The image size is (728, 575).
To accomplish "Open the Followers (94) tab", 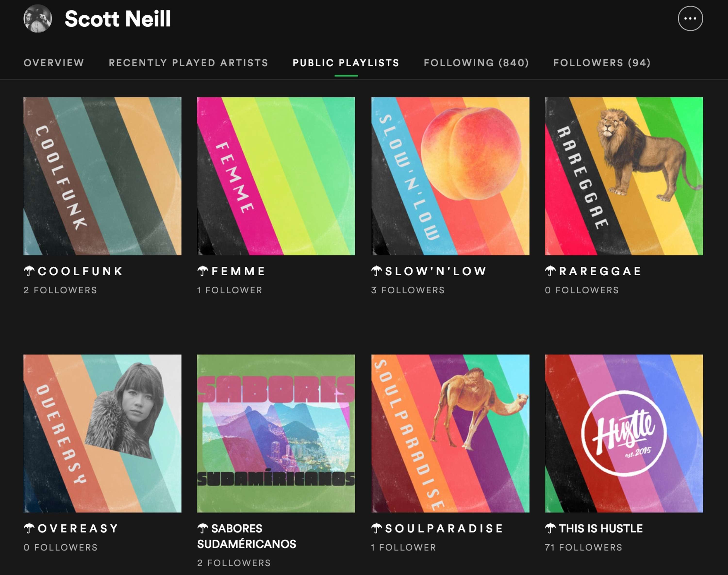I will tap(602, 63).
